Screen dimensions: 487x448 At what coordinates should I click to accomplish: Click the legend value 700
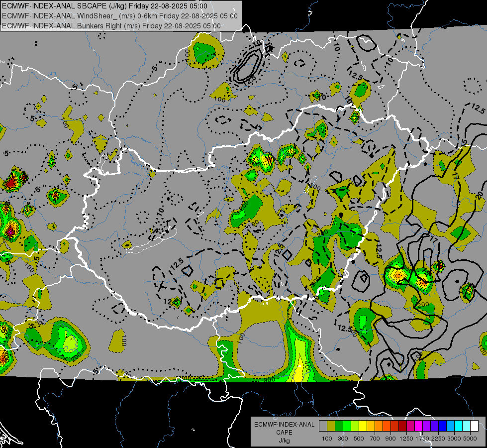tap(375, 439)
